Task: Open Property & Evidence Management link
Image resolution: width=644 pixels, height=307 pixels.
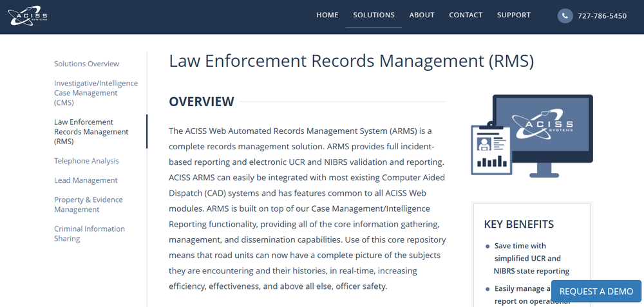Action: [88, 205]
